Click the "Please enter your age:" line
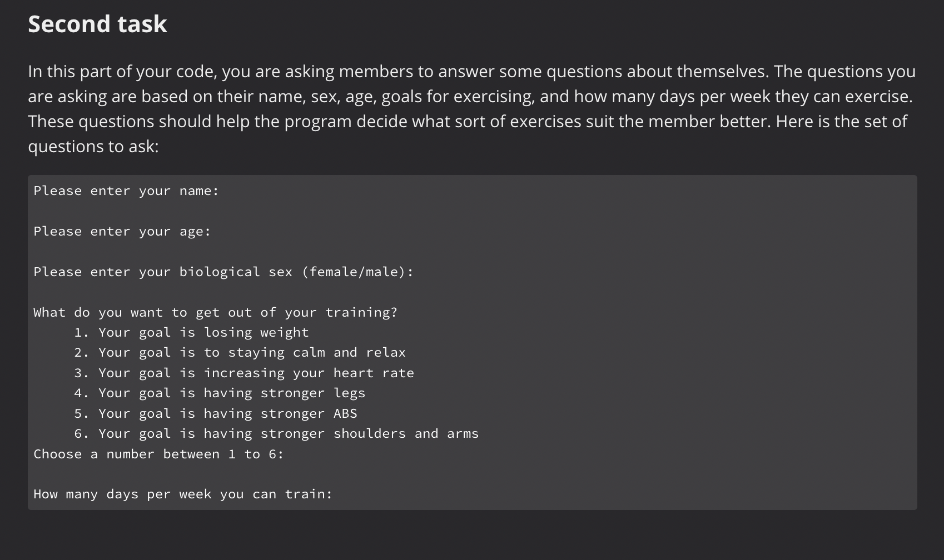944x560 pixels. click(122, 232)
